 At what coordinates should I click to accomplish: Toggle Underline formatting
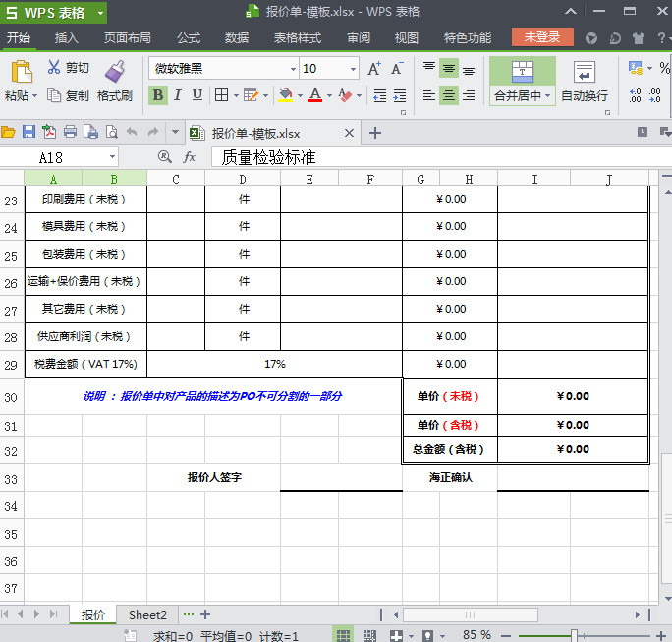click(197, 94)
